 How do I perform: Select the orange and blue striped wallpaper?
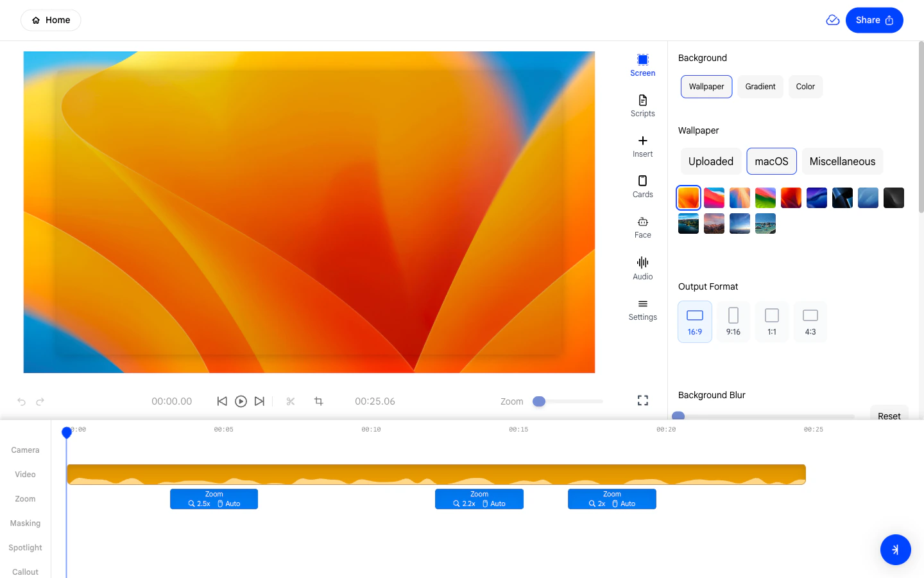[740, 198]
